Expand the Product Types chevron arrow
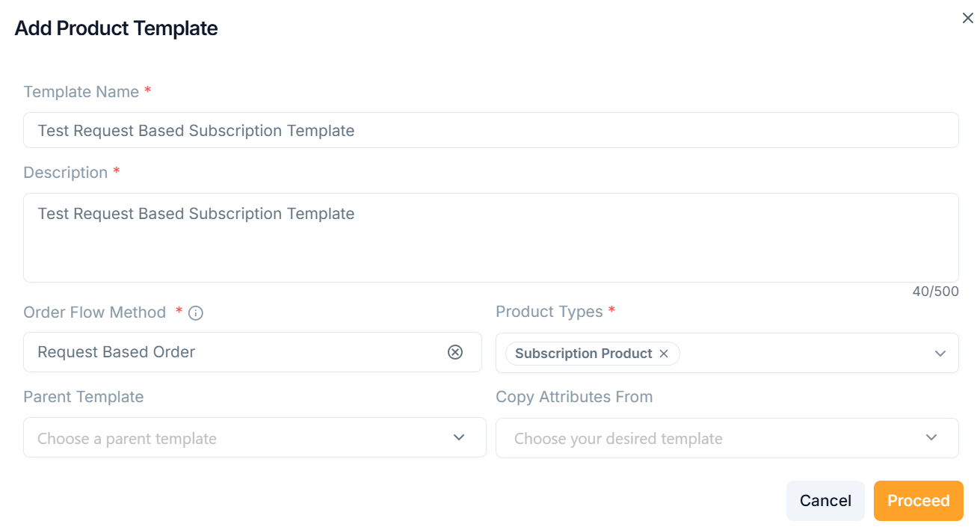The image size is (980, 530). pyautogui.click(x=940, y=354)
